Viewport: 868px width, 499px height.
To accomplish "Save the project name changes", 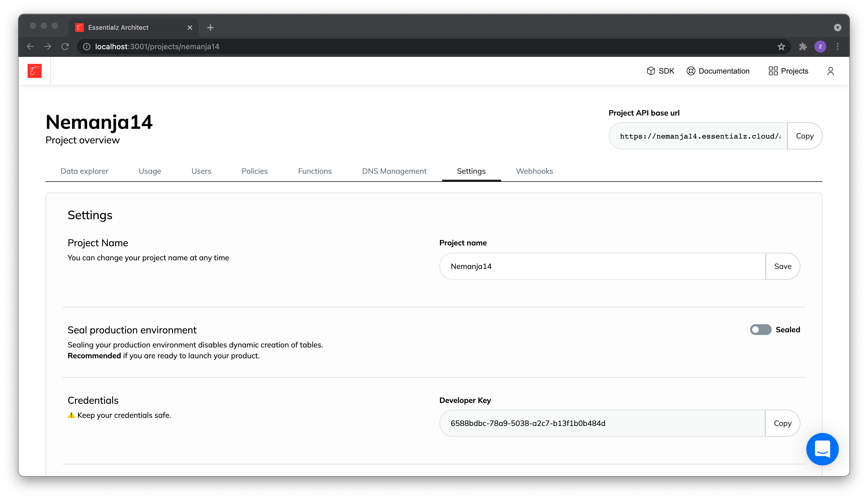I will (783, 266).
